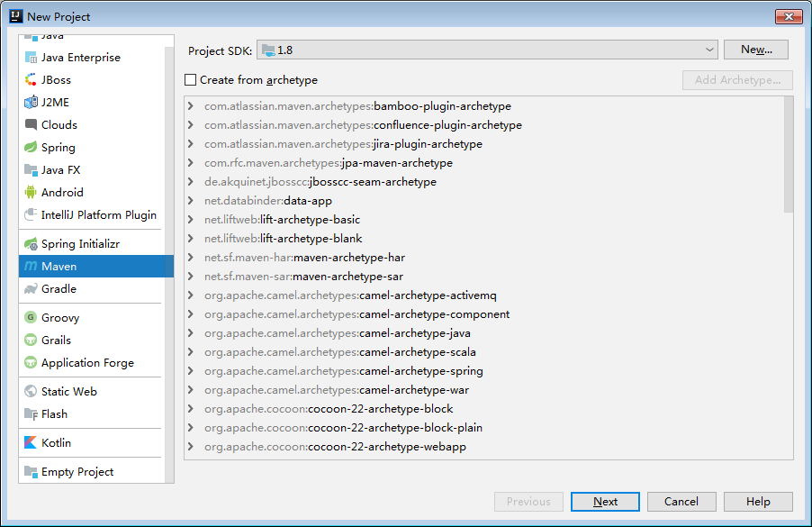The width and height of the screenshot is (812, 527).
Task: Expand the cocoon-22-archetype-webapp node
Action: coord(191,446)
